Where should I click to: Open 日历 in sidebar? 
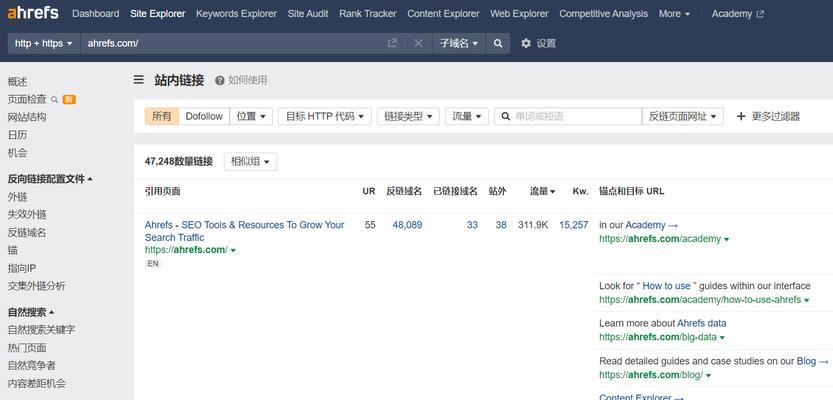pyautogui.click(x=18, y=135)
